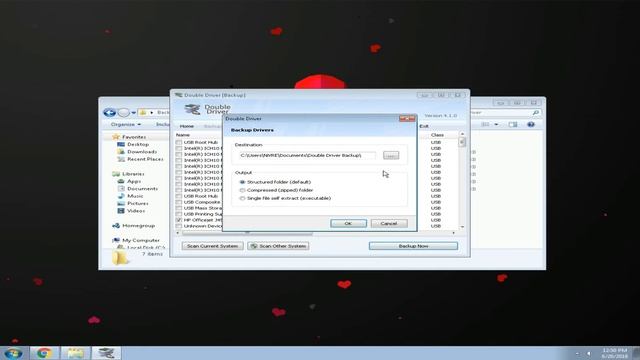
Task: Toggle the Explorer preview pane icon
Action: 513,124
